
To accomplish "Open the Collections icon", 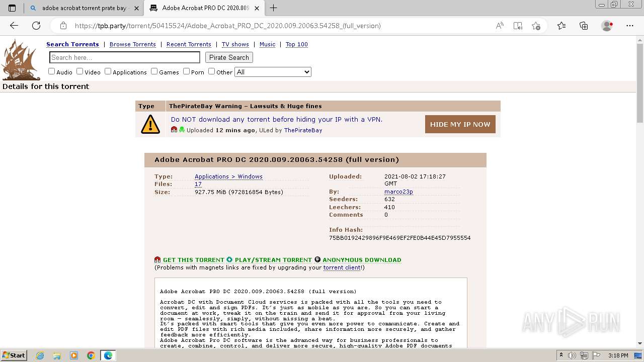I will (584, 26).
